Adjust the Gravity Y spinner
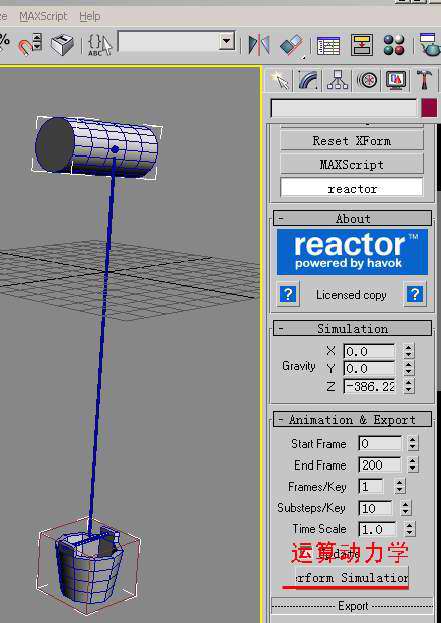 pos(408,368)
